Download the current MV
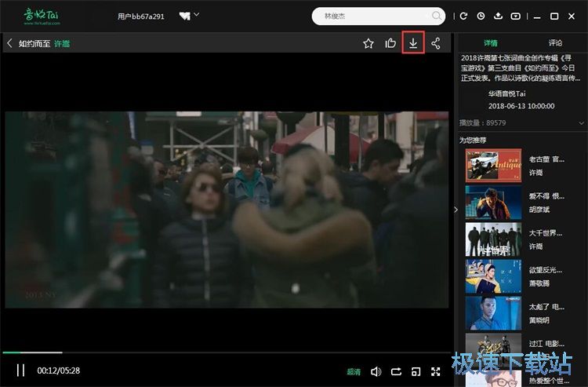Screen dimensions: 588x387 tap(413, 42)
